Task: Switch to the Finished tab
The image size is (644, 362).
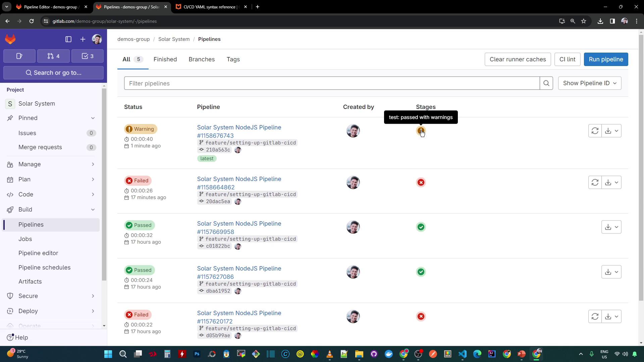Action: pyautogui.click(x=165, y=59)
